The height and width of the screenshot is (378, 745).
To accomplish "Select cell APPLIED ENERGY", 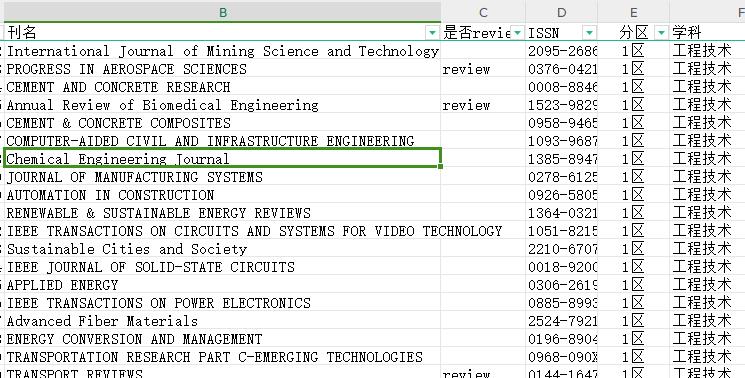I will (222, 285).
